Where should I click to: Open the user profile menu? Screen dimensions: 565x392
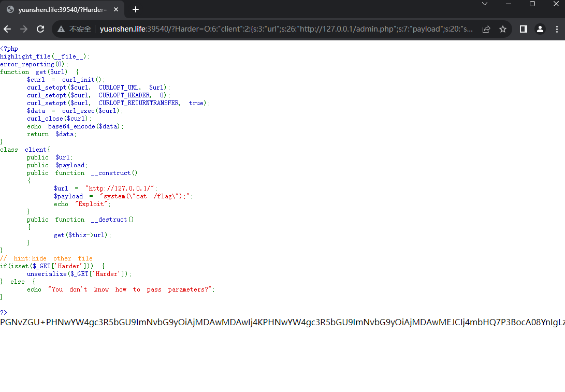pyautogui.click(x=540, y=29)
